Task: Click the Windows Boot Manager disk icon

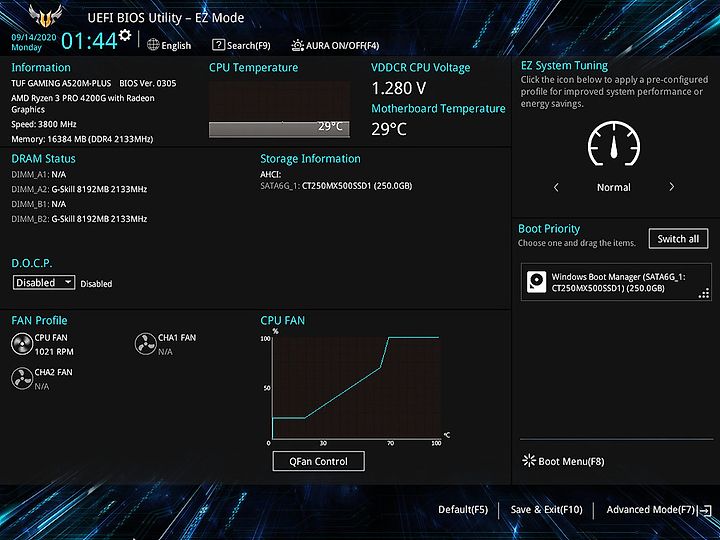Action: pos(536,281)
